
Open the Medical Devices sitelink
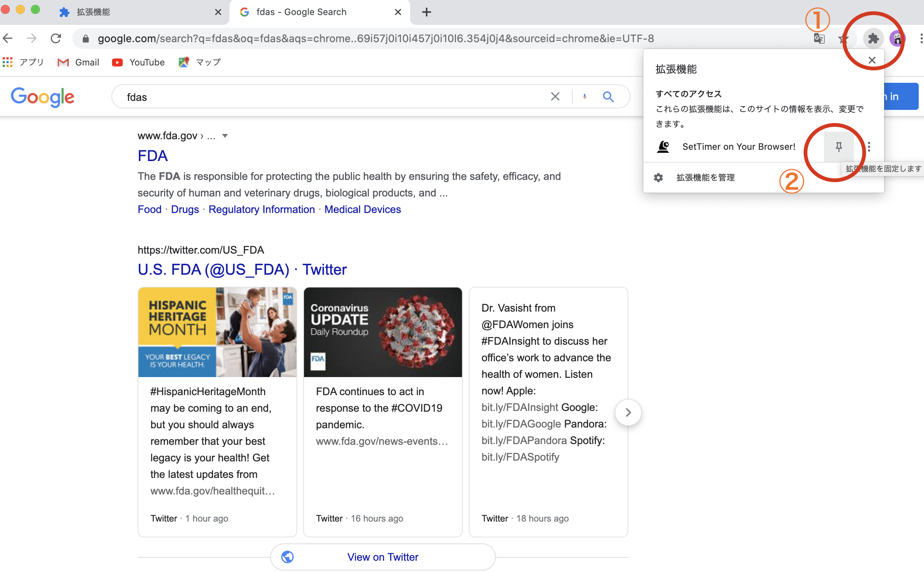(362, 210)
